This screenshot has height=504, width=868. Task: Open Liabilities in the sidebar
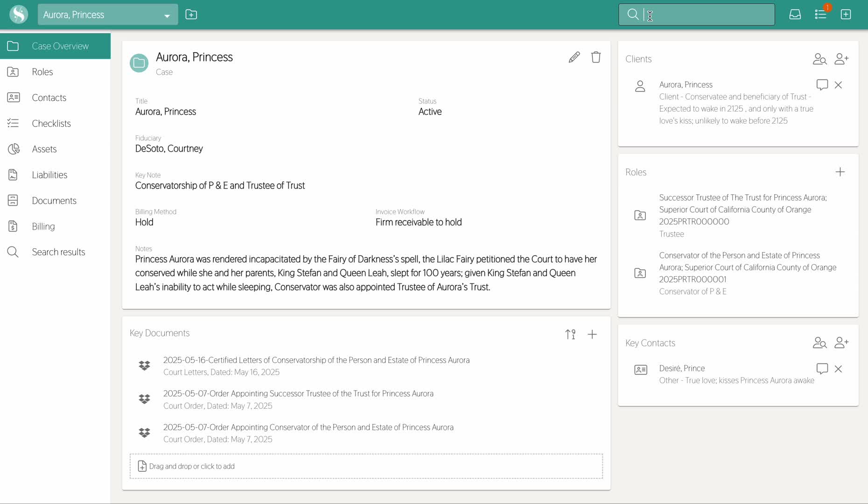coord(55,175)
